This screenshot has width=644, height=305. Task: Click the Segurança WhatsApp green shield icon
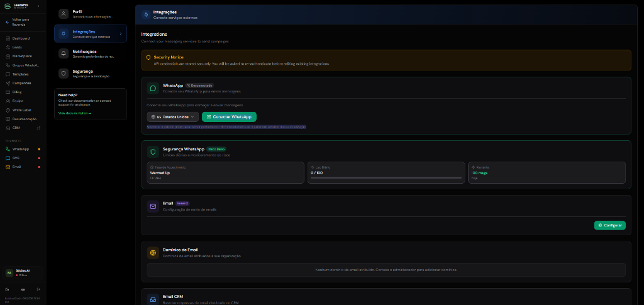pos(153,152)
